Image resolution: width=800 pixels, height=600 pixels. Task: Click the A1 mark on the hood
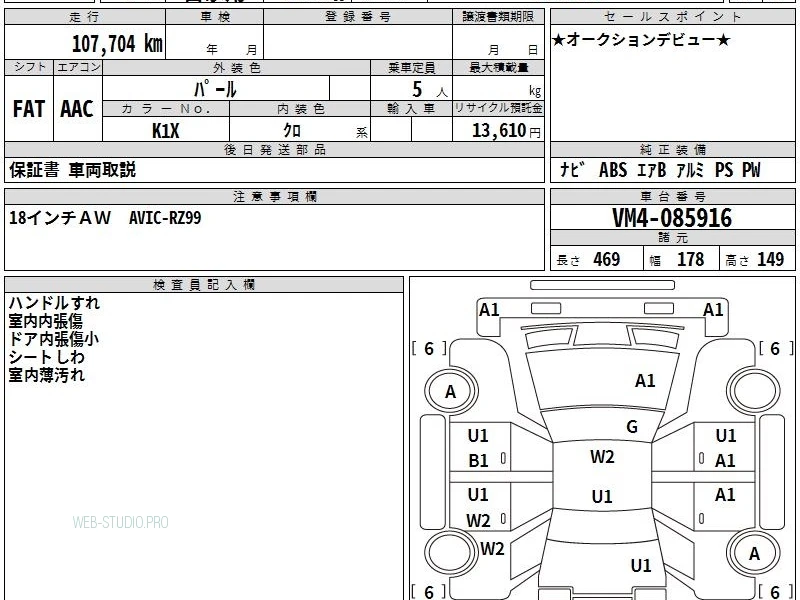point(645,381)
